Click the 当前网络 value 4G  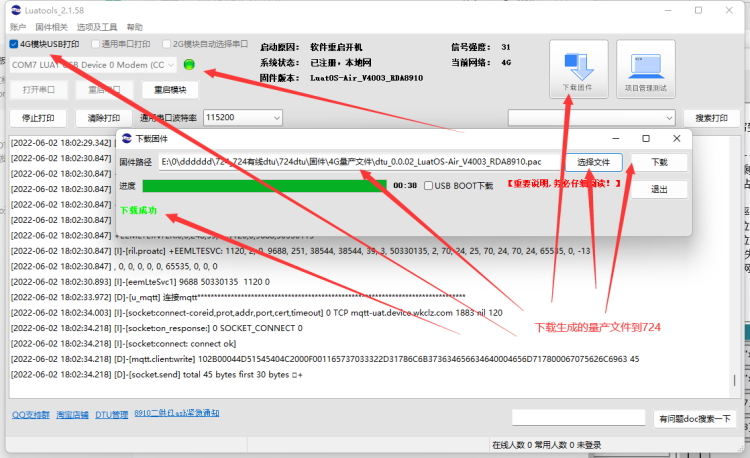click(x=507, y=63)
